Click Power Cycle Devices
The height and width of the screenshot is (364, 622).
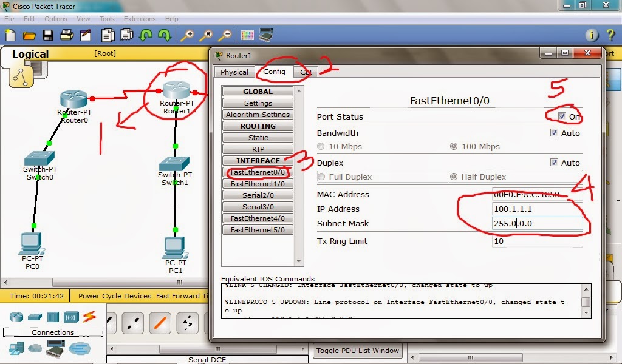(x=115, y=296)
